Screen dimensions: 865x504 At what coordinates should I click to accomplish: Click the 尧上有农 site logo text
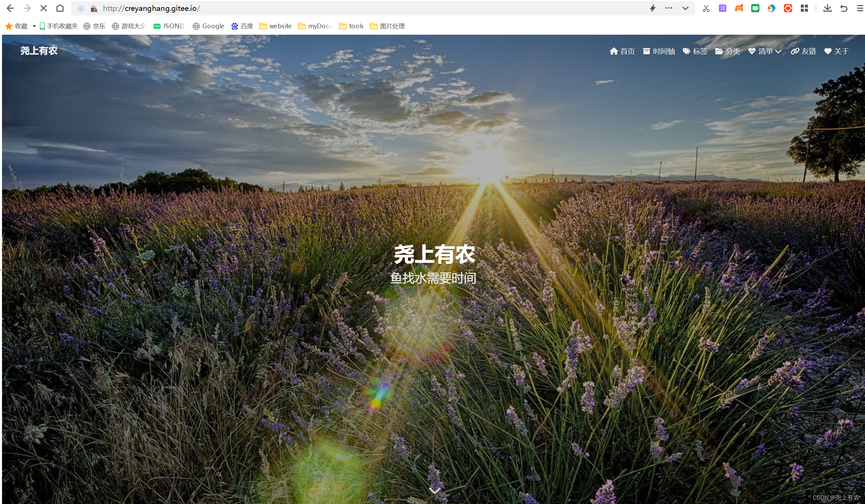pos(39,51)
